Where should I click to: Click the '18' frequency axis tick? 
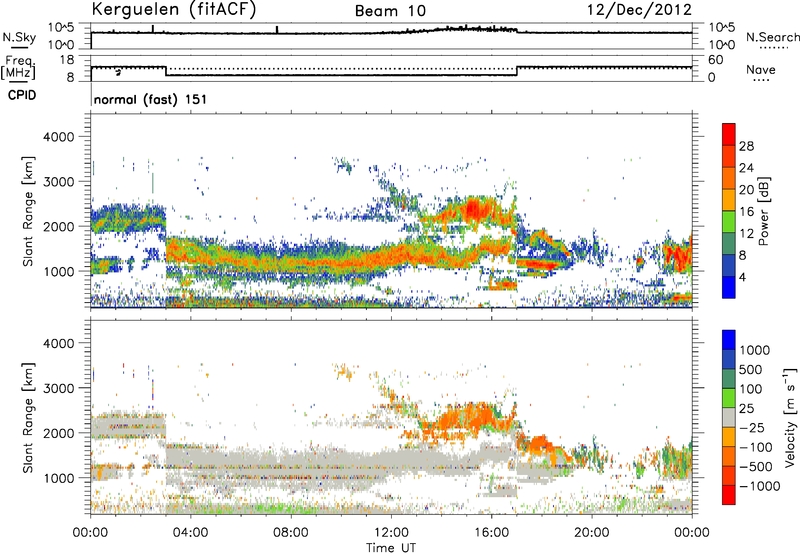tap(67, 60)
